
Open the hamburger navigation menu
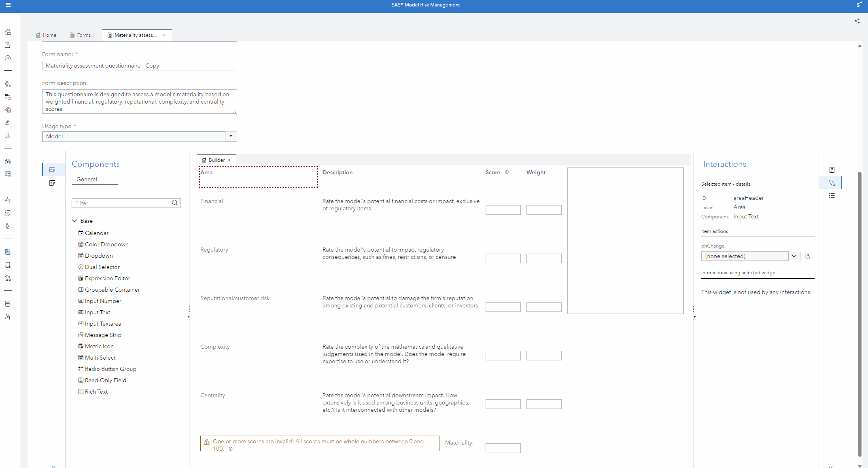[x=8, y=5]
